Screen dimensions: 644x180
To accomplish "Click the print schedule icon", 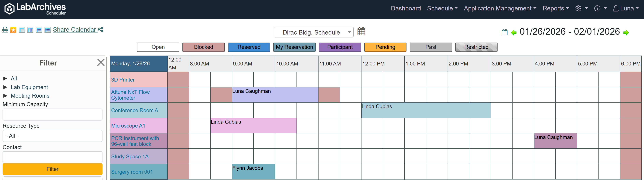I will pos(5,30).
